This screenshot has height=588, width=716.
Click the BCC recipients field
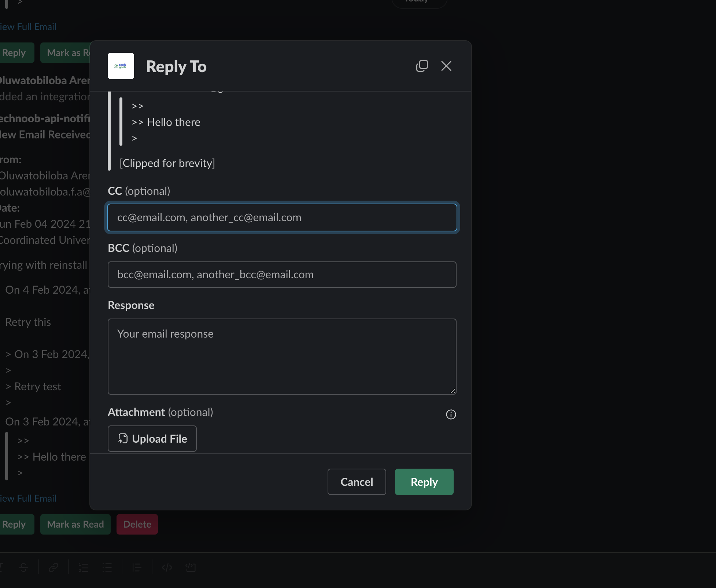coord(281,275)
